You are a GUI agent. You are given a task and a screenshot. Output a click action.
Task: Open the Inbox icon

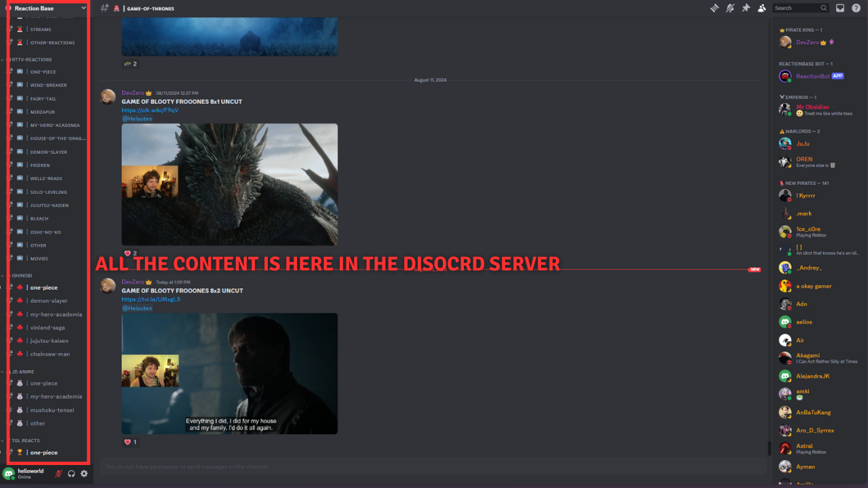point(840,8)
